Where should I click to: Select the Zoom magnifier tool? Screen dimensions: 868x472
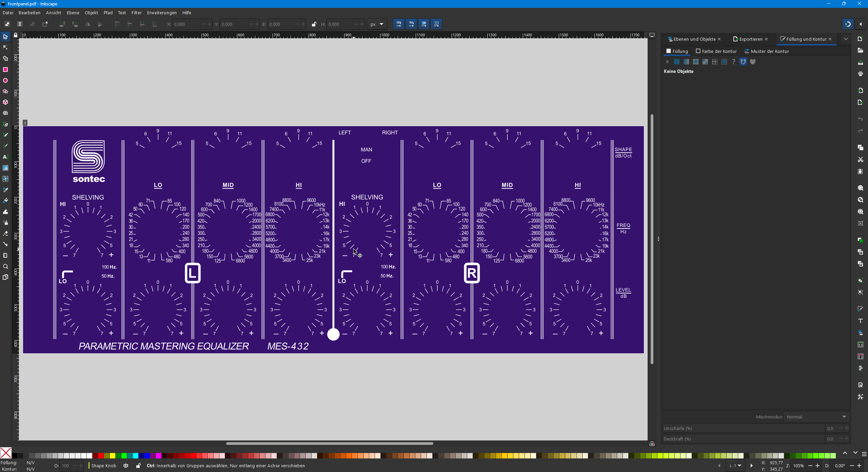coord(5,267)
